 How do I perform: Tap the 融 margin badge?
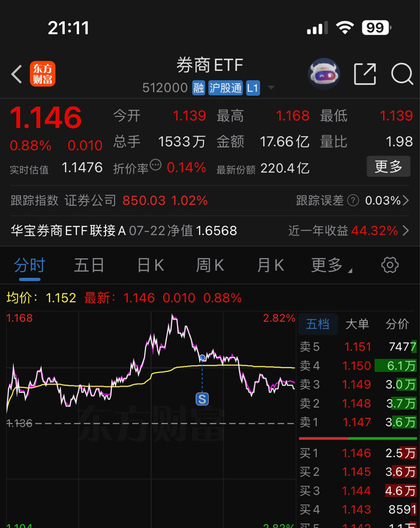198,88
